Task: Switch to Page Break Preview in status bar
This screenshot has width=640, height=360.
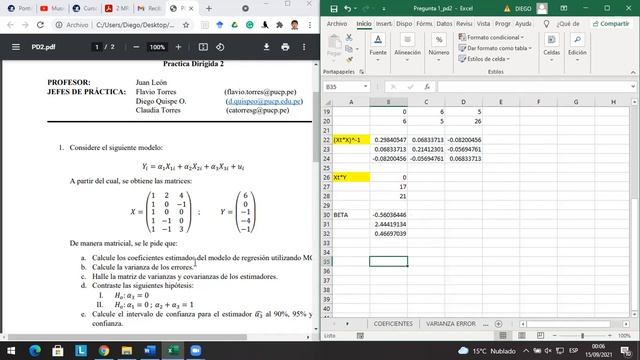Action: 540,336
